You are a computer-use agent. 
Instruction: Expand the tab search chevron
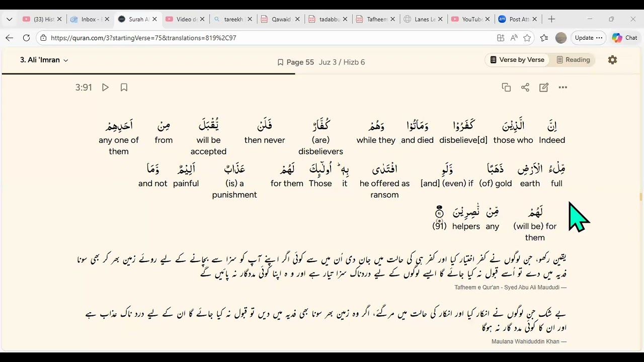[9, 19]
